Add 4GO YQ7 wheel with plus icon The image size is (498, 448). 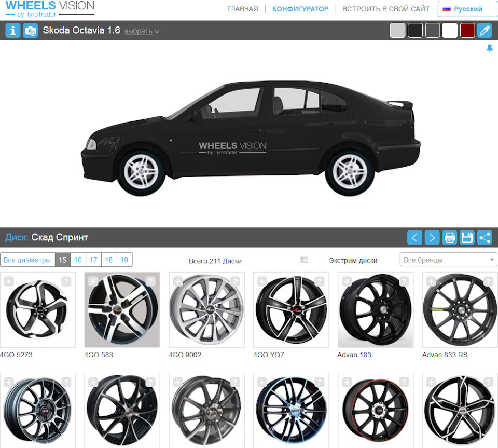pyautogui.click(x=262, y=281)
